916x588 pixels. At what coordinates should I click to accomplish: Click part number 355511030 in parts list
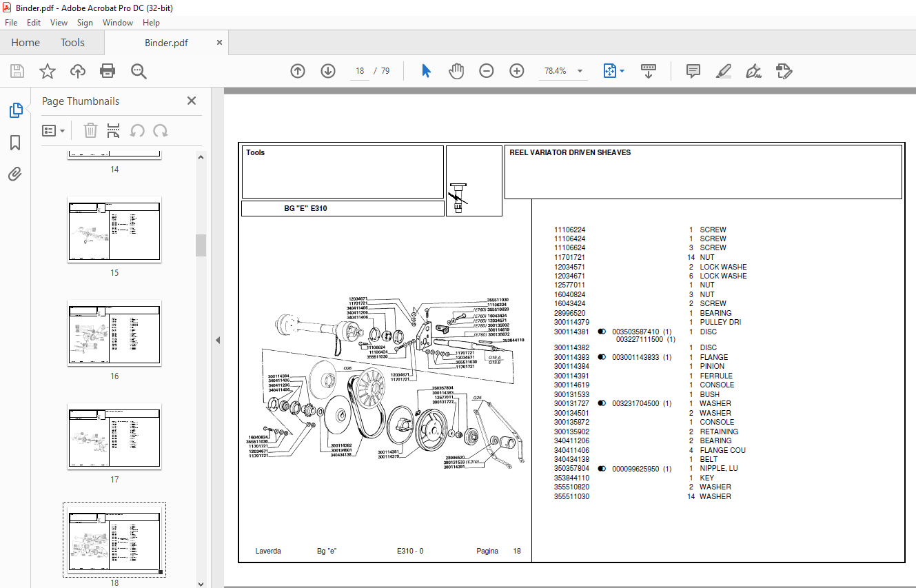click(571, 496)
